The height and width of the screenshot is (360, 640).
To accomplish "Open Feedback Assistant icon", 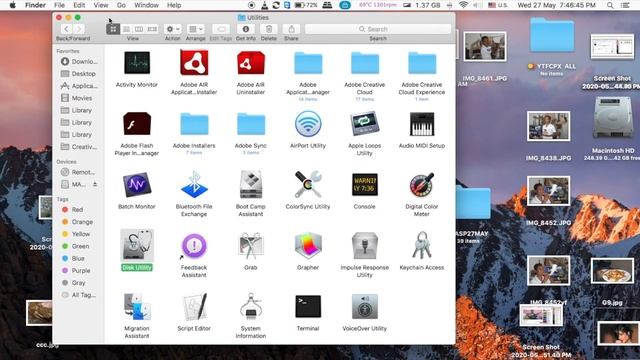I will 194,245.
